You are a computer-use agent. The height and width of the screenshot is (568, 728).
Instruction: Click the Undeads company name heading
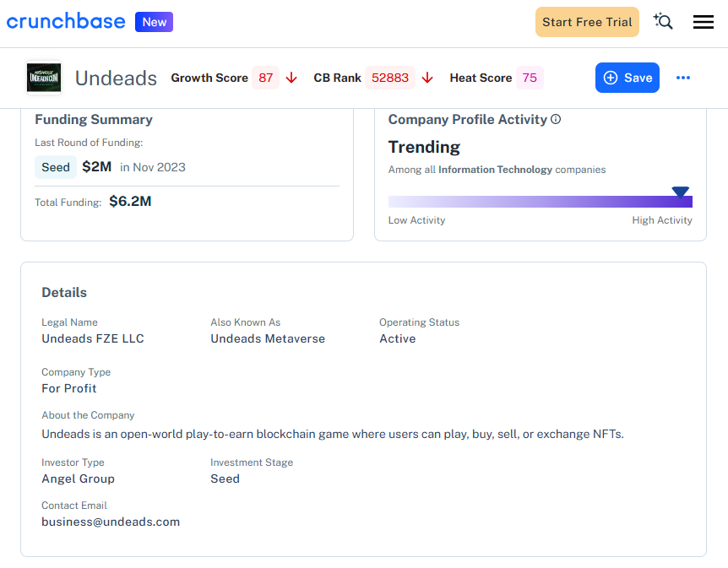116,78
